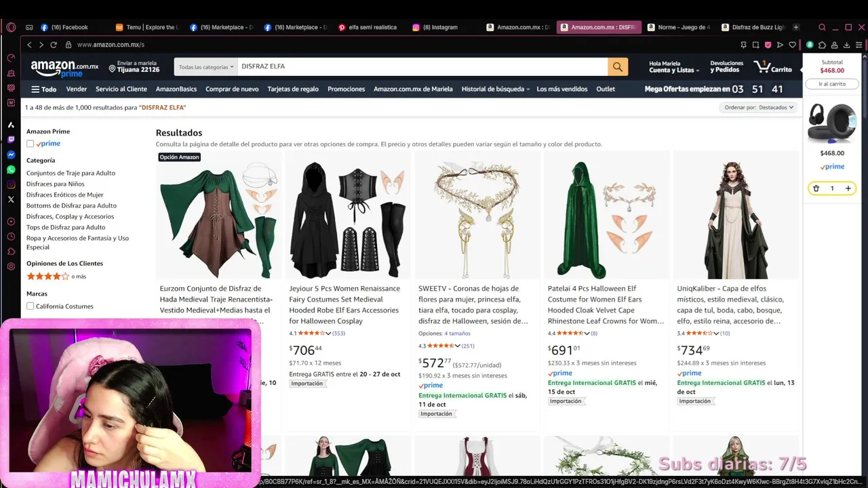Open the Ordenar por Destacados dropdown
The height and width of the screenshot is (488, 868).
point(759,107)
